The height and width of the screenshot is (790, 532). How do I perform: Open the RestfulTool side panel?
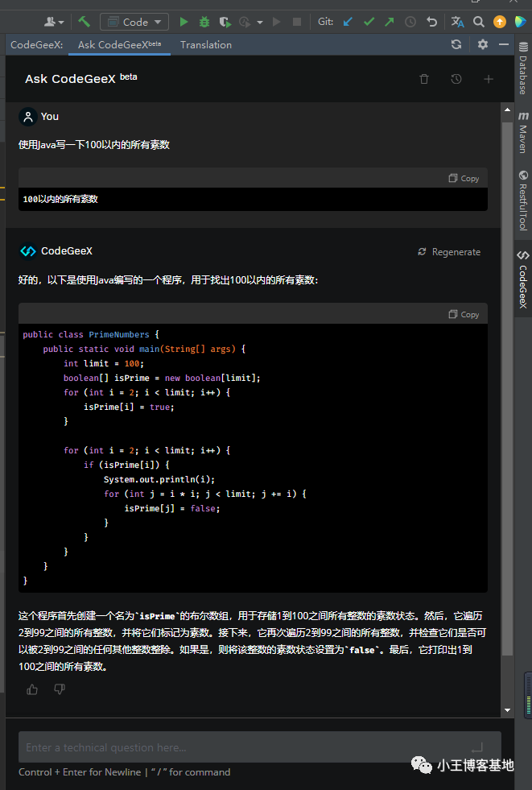(523, 201)
